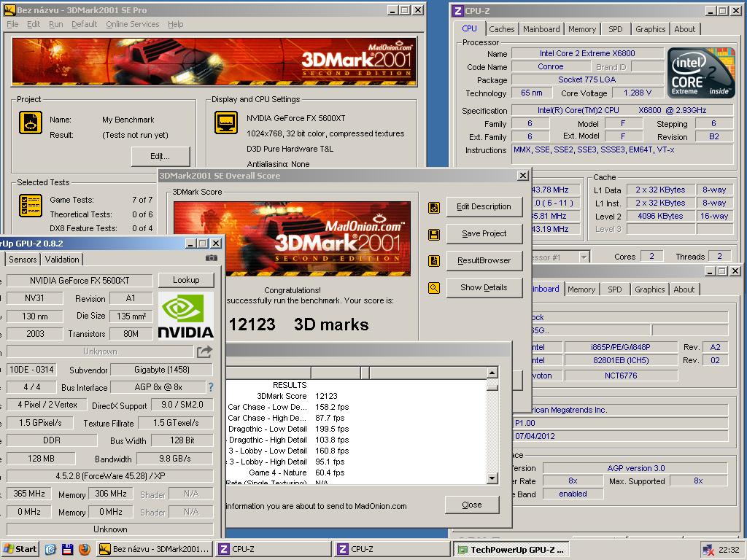Switch to Caches tab in top CPU-Z

pyautogui.click(x=502, y=29)
